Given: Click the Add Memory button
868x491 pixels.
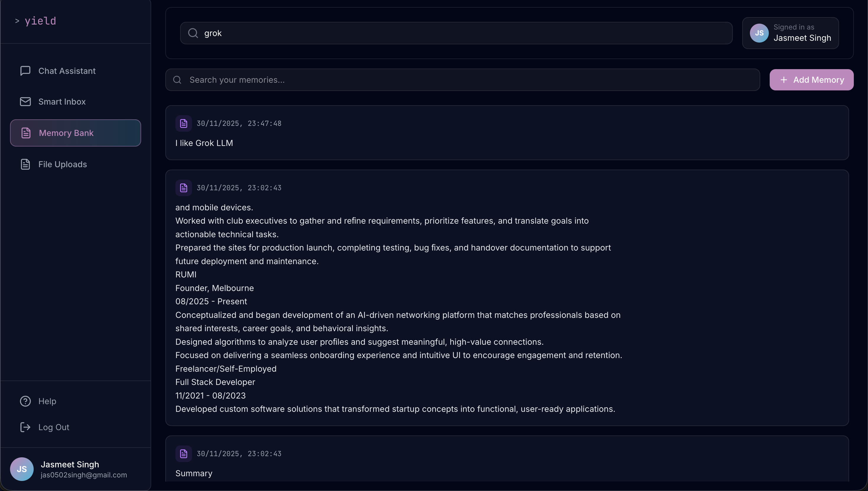Looking at the screenshot, I should pos(811,79).
